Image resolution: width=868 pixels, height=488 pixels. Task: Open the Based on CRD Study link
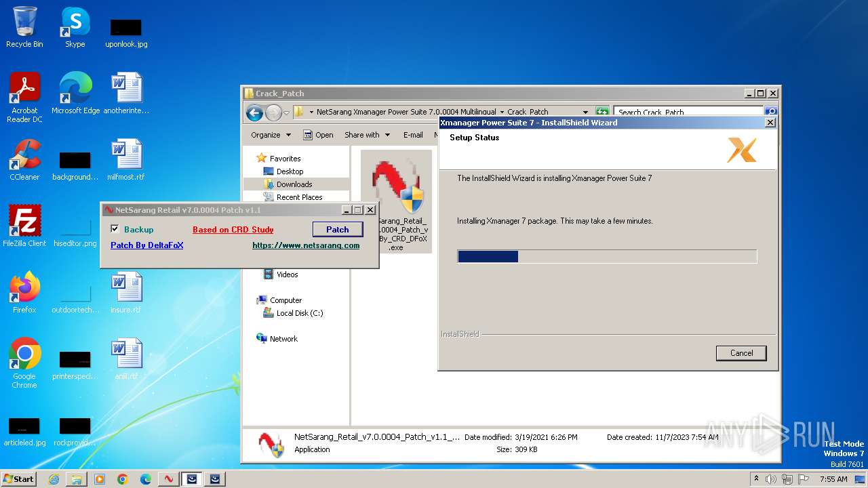[x=233, y=230]
